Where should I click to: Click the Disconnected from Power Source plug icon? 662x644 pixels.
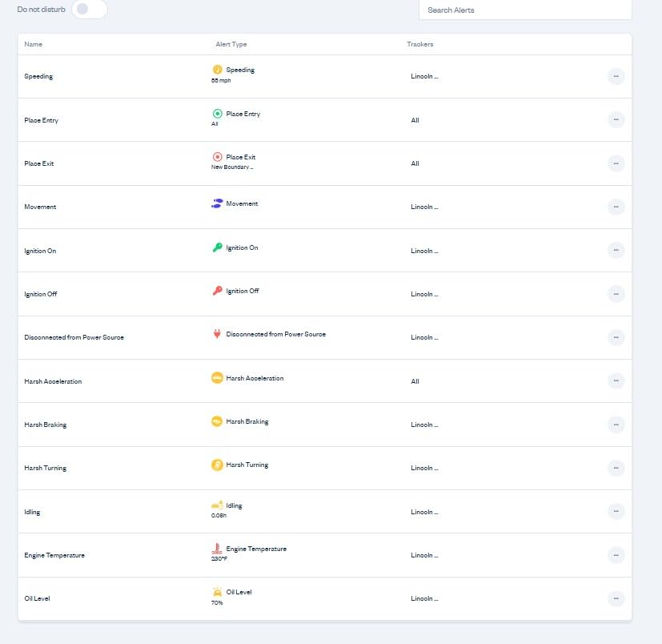click(x=217, y=334)
